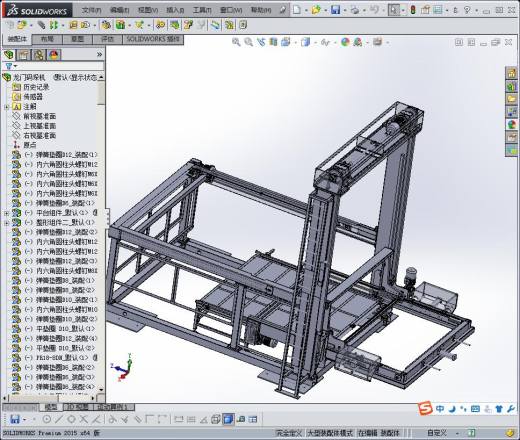
Task: Click the Print icon in top toolbar
Action: (x=355, y=10)
